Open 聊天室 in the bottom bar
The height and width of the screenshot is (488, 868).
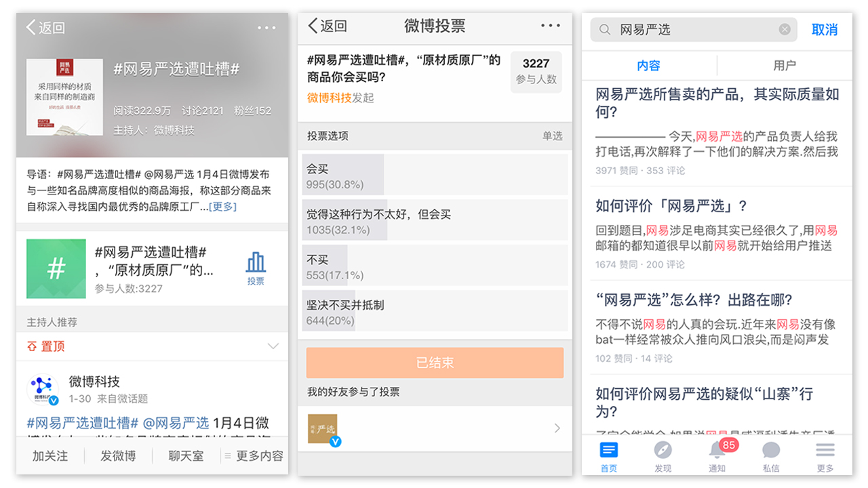[186, 456]
